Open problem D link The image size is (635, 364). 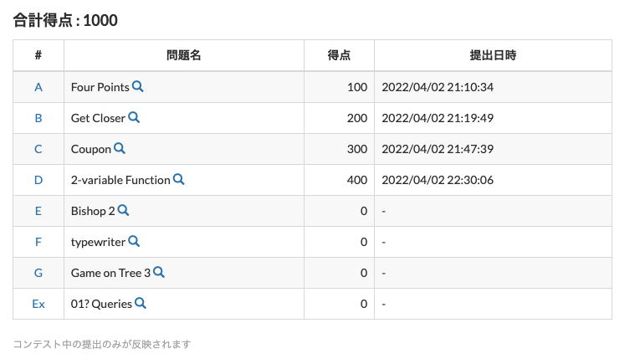38,180
